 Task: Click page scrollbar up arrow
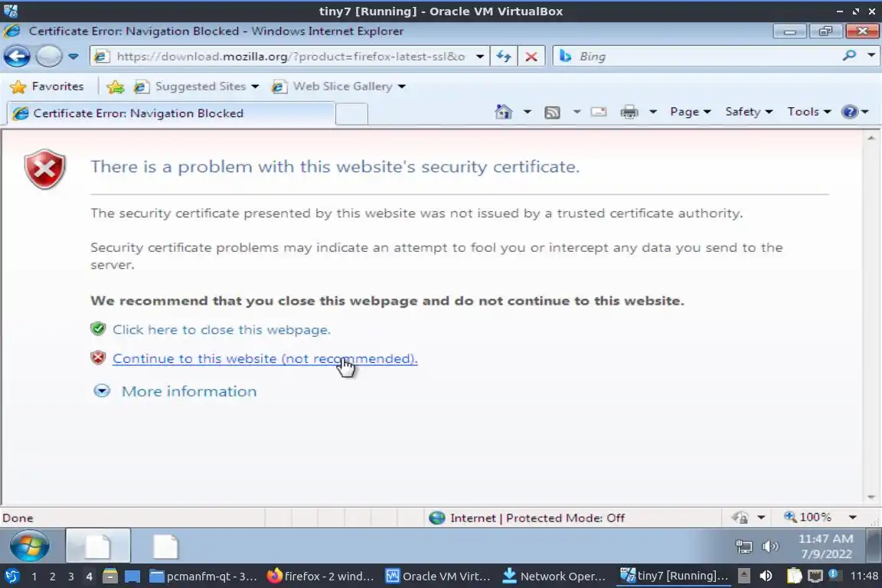[x=871, y=138]
